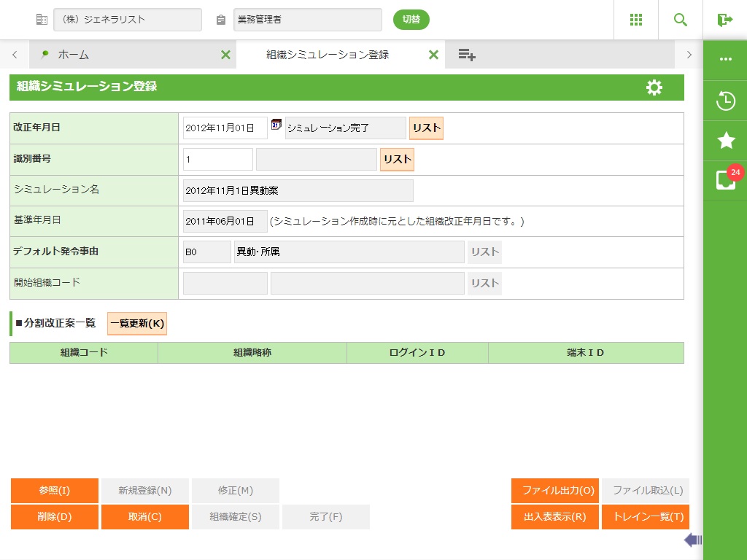
Task: Open the history clock icon in sidebar
Action: 726,101
